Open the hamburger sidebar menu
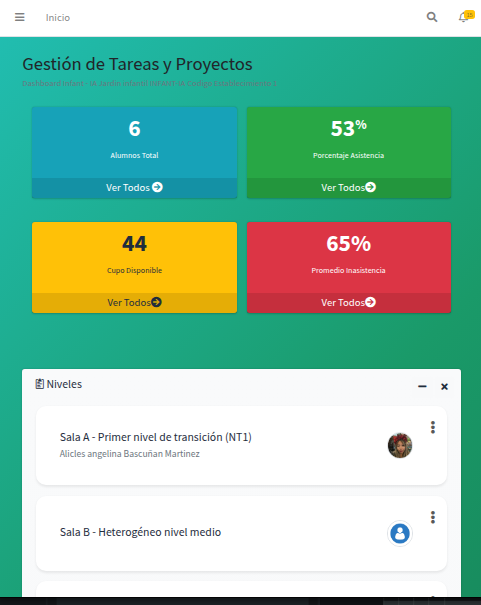The image size is (481, 605). tap(20, 17)
